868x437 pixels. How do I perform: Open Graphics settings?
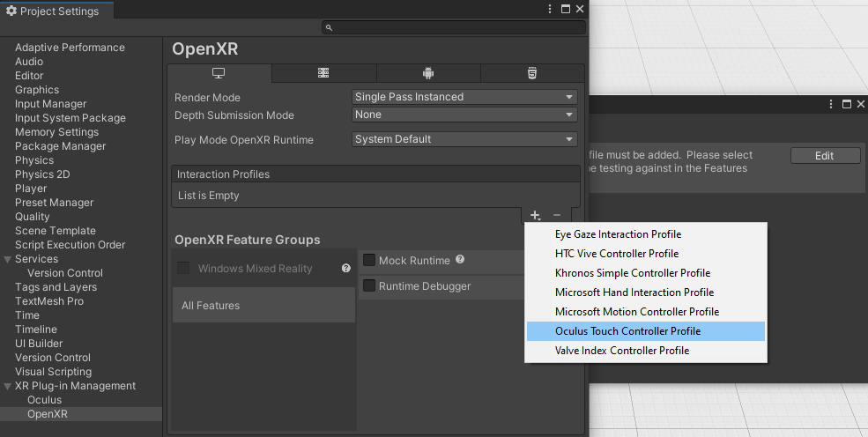coord(36,90)
